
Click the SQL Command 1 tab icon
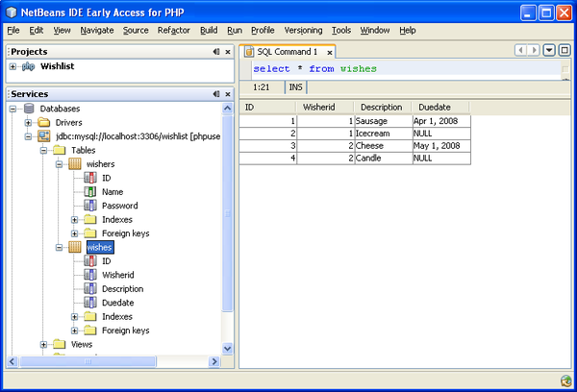[x=249, y=52]
